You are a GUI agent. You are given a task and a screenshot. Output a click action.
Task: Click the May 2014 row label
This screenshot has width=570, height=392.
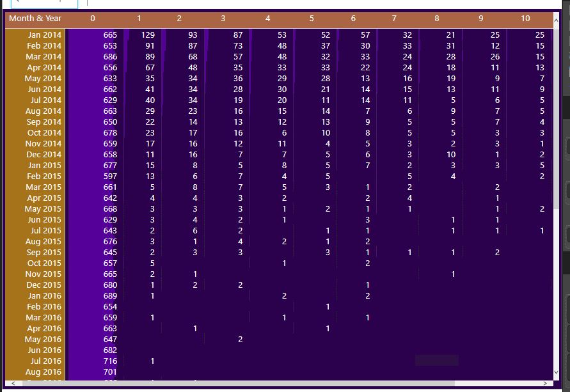43,79
